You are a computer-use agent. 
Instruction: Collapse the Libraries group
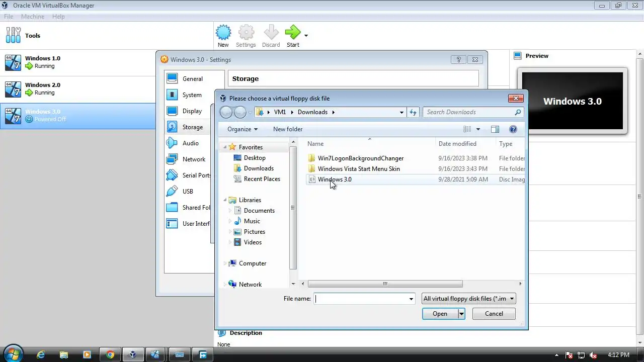pos(224,200)
